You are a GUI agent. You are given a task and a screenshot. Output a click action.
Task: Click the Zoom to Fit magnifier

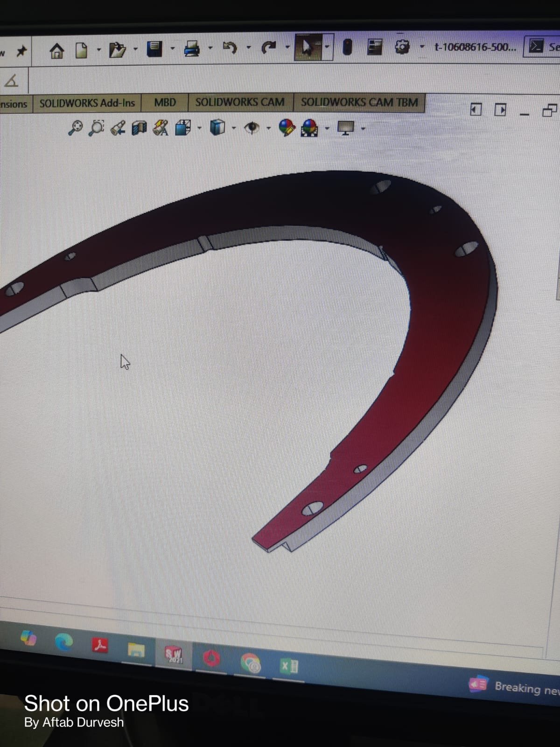coord(75,127)
